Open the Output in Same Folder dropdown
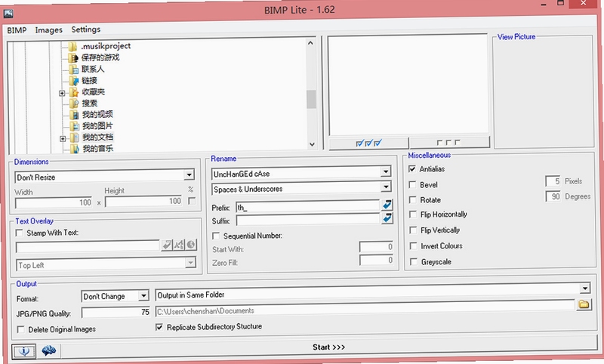This screenshot has width=604, height=364. 585,288
